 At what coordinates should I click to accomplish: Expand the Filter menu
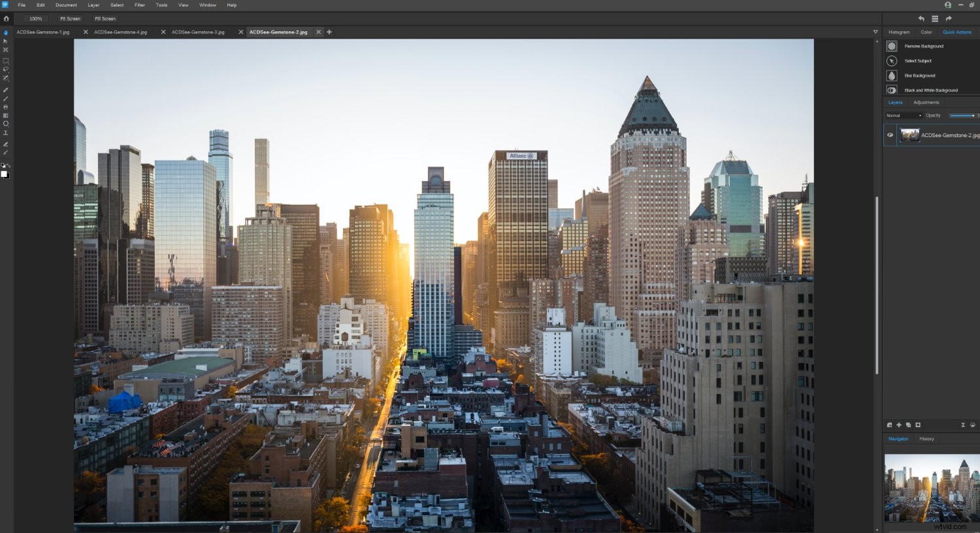tap(139, 5)
